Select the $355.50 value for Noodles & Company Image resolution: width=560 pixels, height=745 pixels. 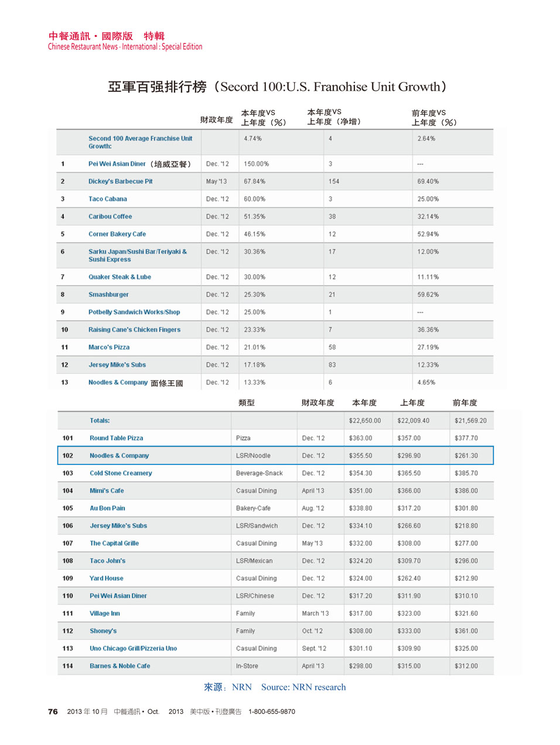(x=360, y=456)
